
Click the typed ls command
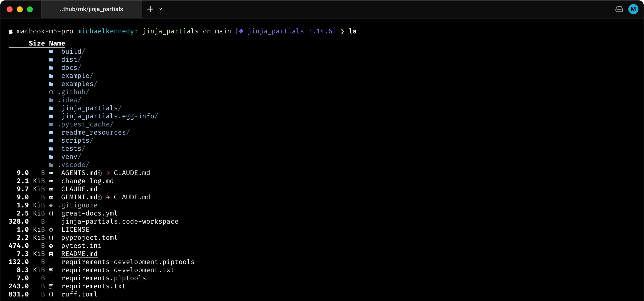coord(353,31)
